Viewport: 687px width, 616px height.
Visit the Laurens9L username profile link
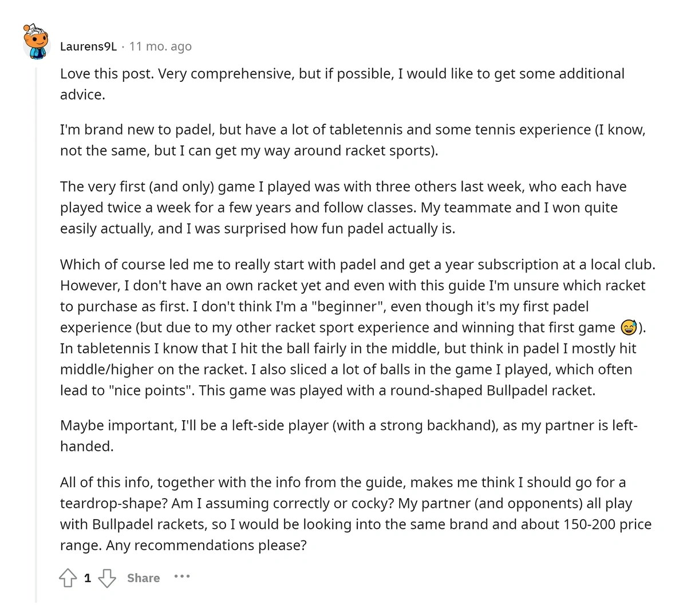coord(88,46)
